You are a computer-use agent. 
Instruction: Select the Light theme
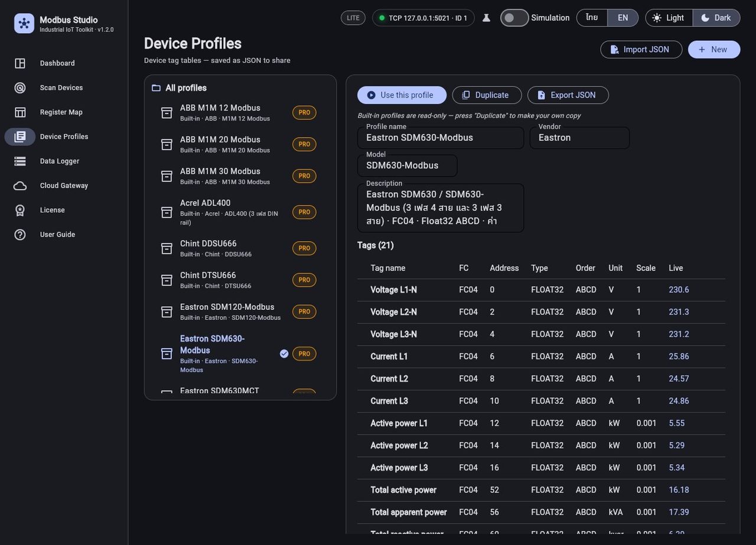tap(669, 18)
